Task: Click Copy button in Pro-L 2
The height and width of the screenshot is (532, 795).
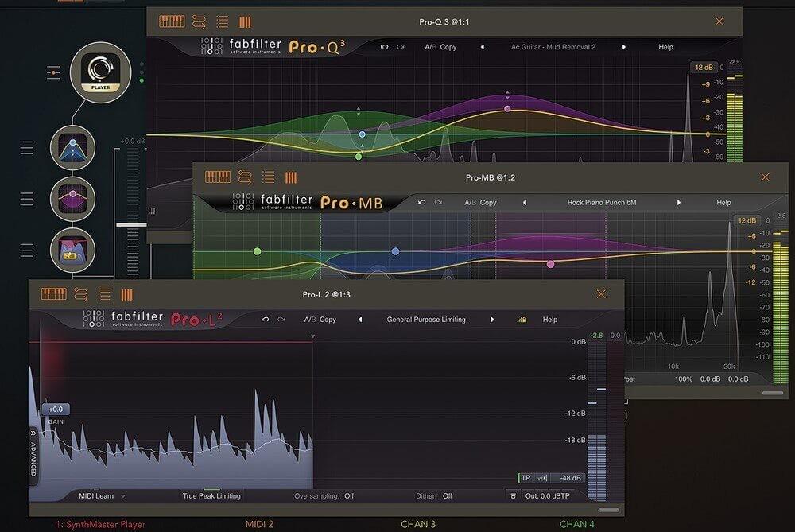Action: coord(328,320)
